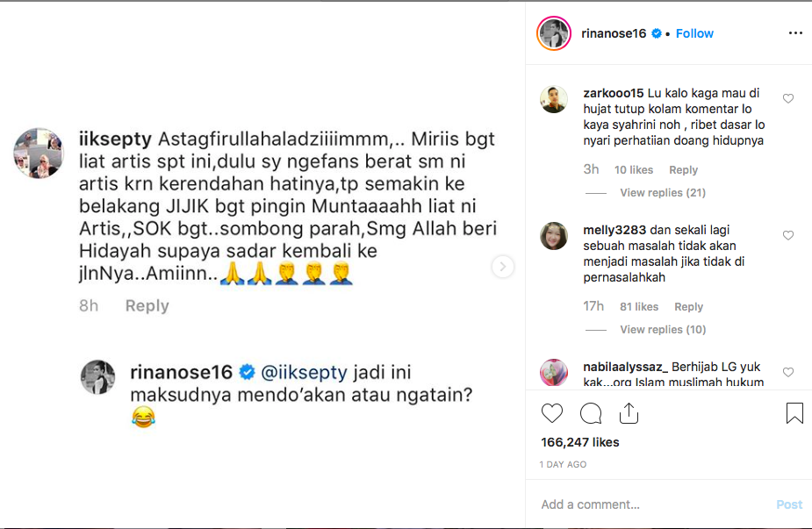The height and width of the screenshot is (529, 812).
Task: Open the three-dot more options menu
Action: coord(795,33)
